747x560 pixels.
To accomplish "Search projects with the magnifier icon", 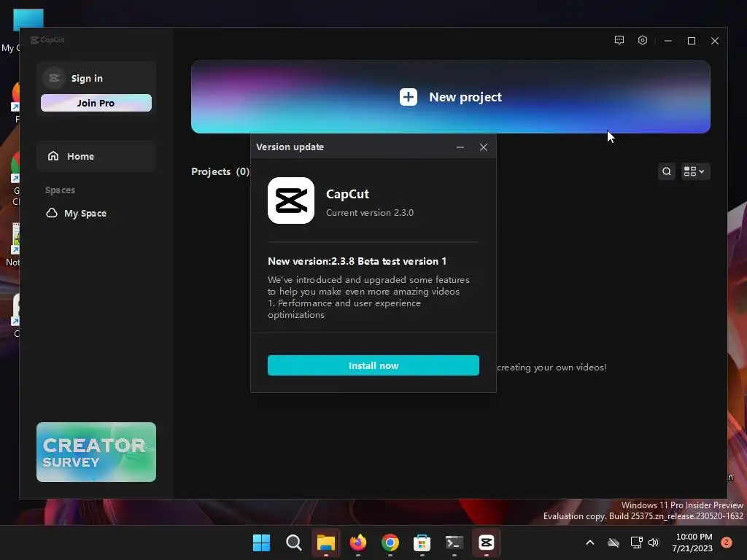I will pyautogui.click(x=667, y=171).
